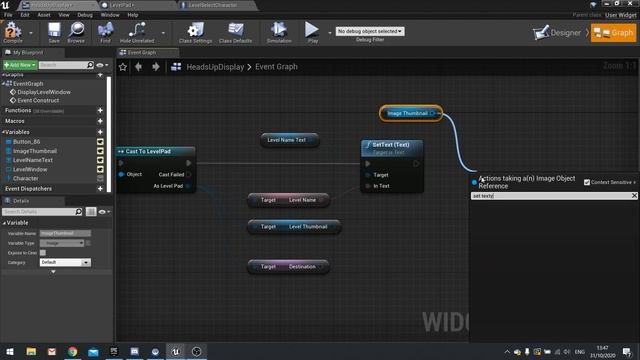Open the View menu
The width and height of the screenshot is (640, 360).
64,15
